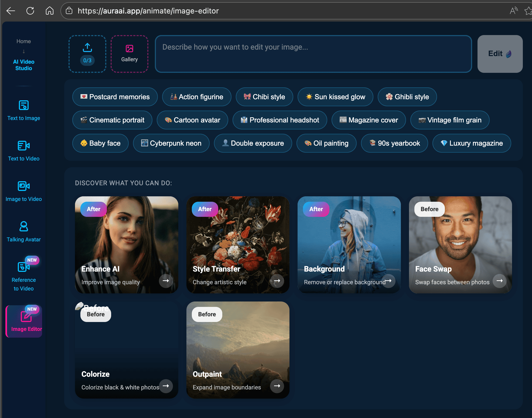Focus the image edit description field
Screen dimensions: 532x418
(313, 54)
